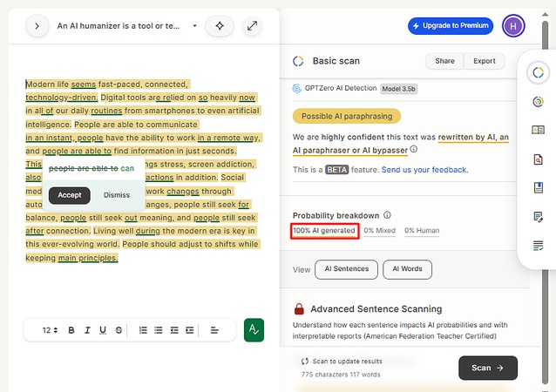Open the font size 12 stepper
Viewport: 556px width, 392px height.
point(50,330)
